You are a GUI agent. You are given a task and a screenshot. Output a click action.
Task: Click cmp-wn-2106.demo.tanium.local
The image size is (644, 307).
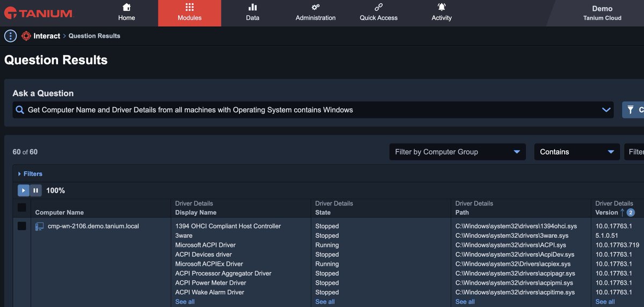pos(93,226)
